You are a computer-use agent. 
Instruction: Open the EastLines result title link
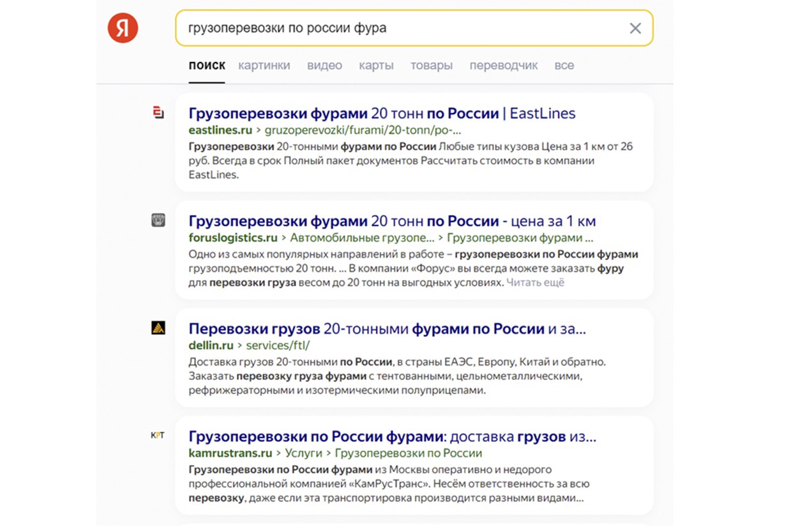(382, 114)
